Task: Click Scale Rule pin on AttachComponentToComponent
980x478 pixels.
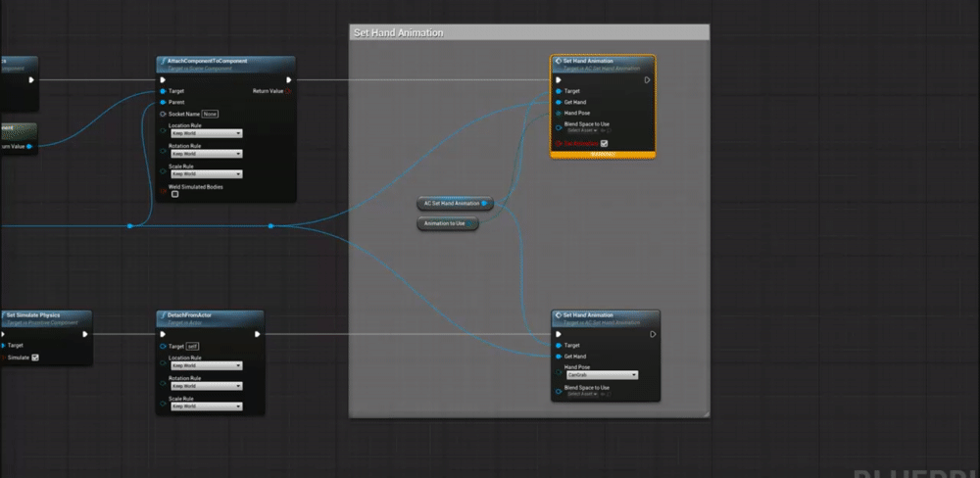Action: (163, 171)
